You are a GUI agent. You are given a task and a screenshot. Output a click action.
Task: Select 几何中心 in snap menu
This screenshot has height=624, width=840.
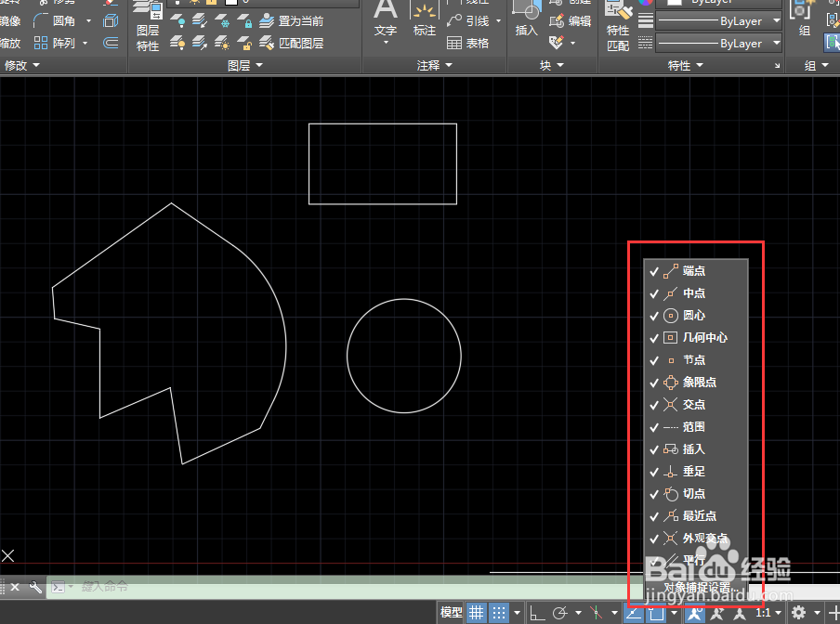(x=695, y=338)
